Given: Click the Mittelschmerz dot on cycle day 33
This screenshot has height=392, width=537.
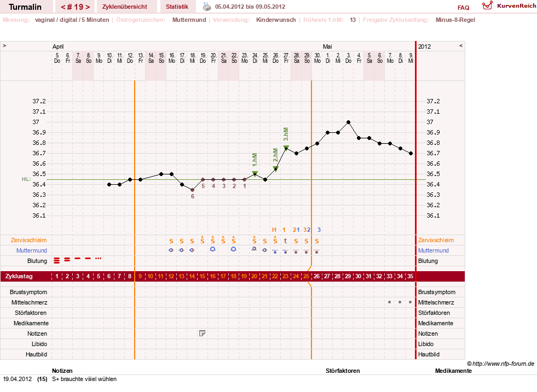Looking at the screenshot, I should (389, 302).
